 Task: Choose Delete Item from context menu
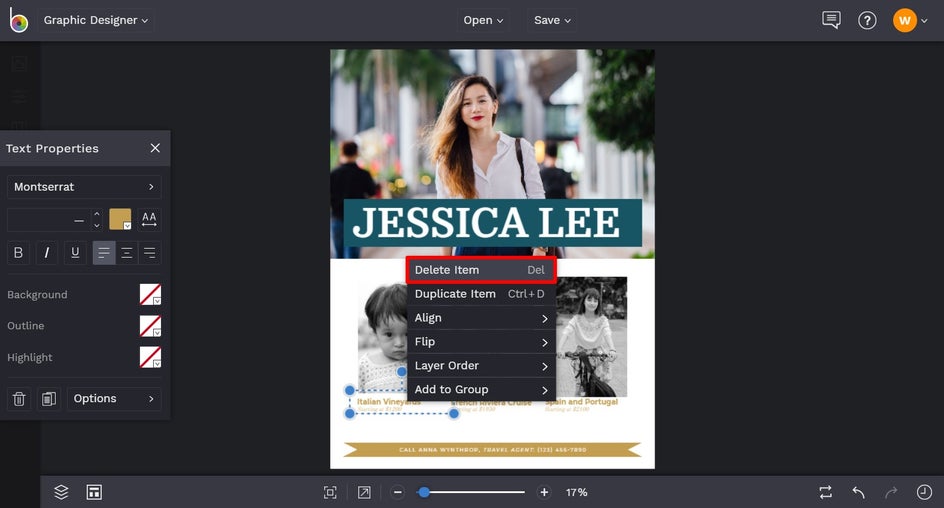[x=480, y=270]
